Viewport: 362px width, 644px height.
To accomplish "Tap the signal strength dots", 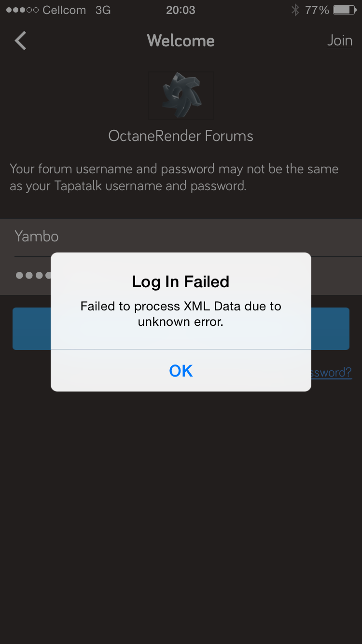I will pyautogui.click(x=22, y=10).
